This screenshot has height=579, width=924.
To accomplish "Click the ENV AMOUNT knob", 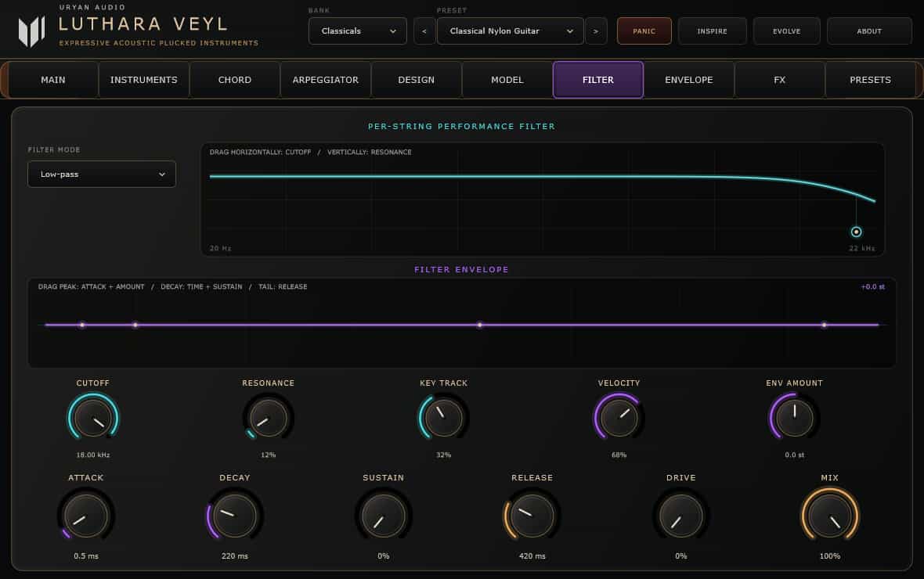I will pyautogui.click(x=794, y=418).
